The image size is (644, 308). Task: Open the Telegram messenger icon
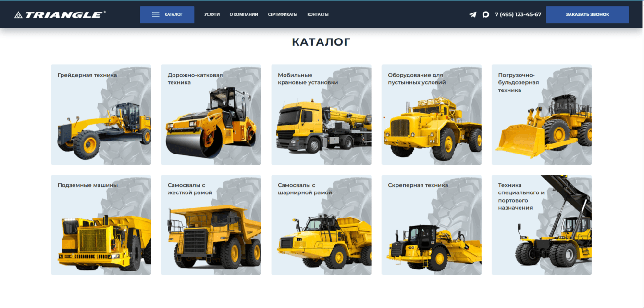click(x=473, y=14)
